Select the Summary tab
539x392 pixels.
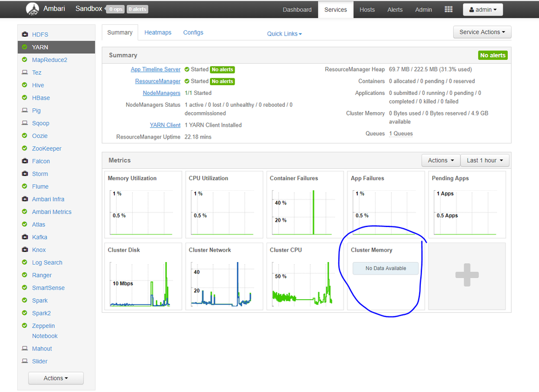(120, 32)
